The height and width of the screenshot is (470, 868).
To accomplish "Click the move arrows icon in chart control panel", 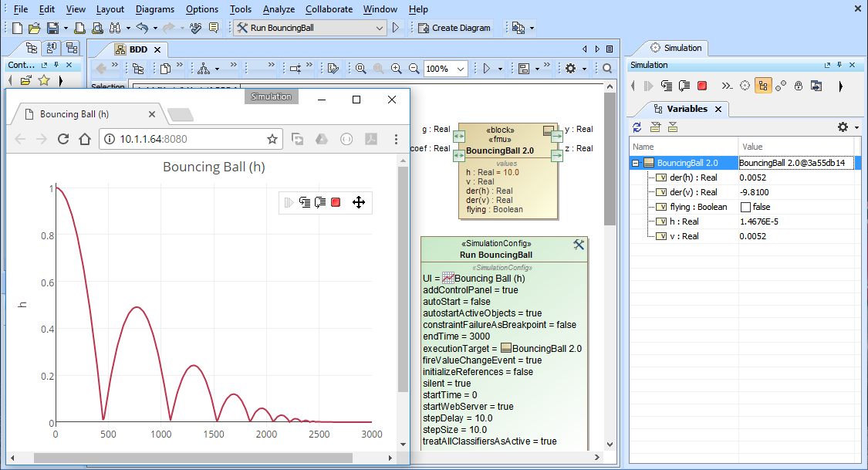I will click(359, 203).
